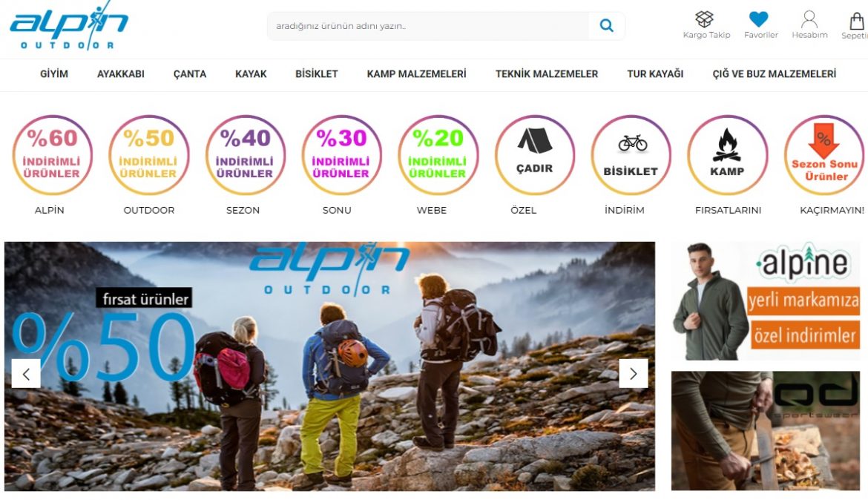Go to next banner slide
This screenshot has width=868, height=500.
(x=634, y=374)
